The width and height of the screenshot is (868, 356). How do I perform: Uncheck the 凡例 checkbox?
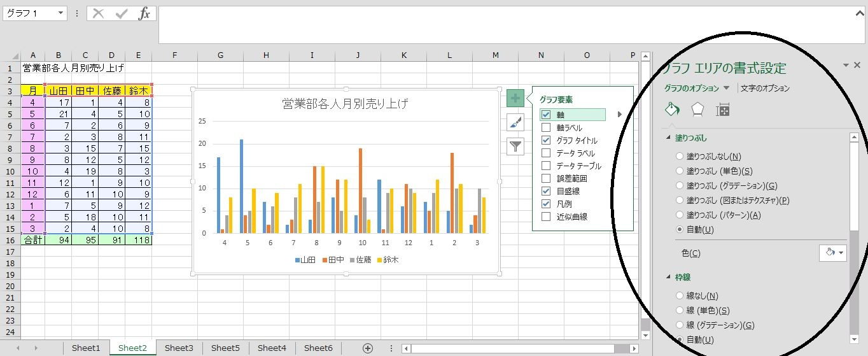[x=546, y=204]
